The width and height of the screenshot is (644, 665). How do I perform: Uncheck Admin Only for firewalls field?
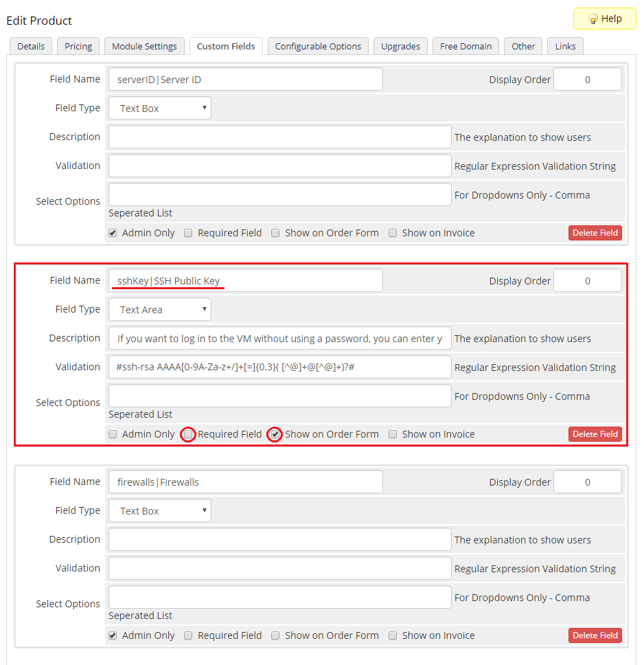113,635
